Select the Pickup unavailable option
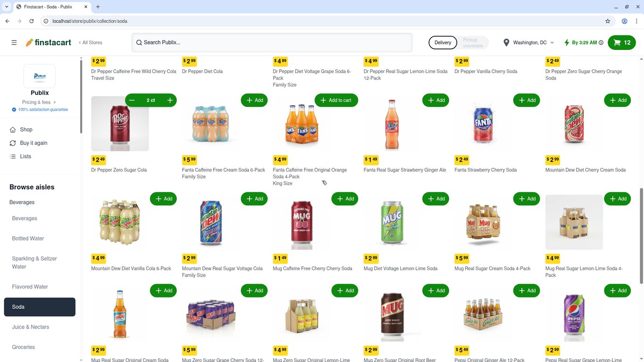Viewport: 644px width, 362px height. tap(473, 42)
